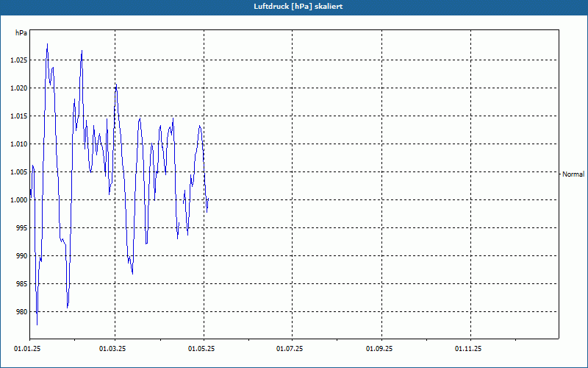Click the 995 y-axis label
Screen dimensions: 588x368
coord(22,228)
